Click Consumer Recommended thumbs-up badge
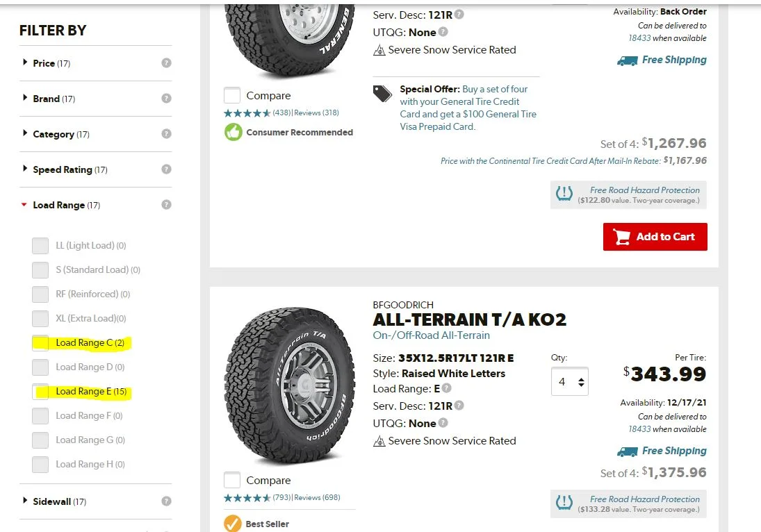 point(233,132)
